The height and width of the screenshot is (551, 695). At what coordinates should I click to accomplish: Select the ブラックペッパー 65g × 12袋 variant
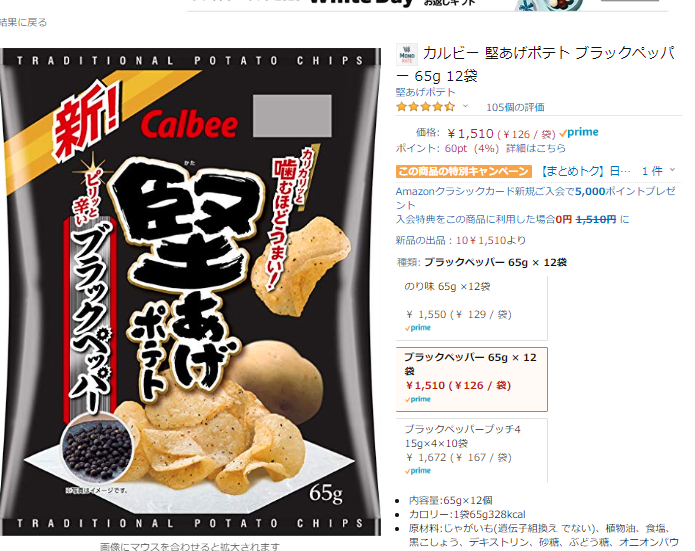472,379
